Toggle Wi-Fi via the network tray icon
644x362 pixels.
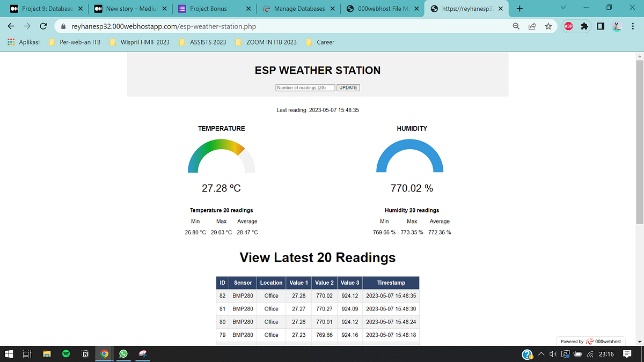click(x=589, y=353)
